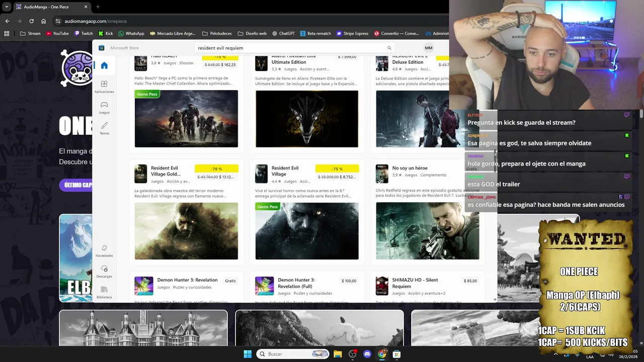
Task: Open Novedades in the Store sidebar
Action: point(104,250)
